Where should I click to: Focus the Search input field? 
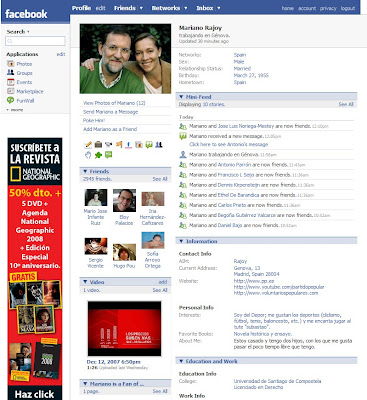click(35, 41)
